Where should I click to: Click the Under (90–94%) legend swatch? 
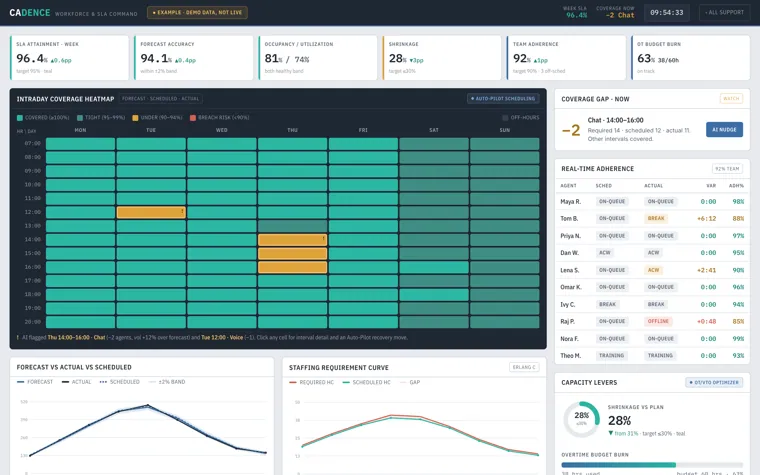coord(135,118)
